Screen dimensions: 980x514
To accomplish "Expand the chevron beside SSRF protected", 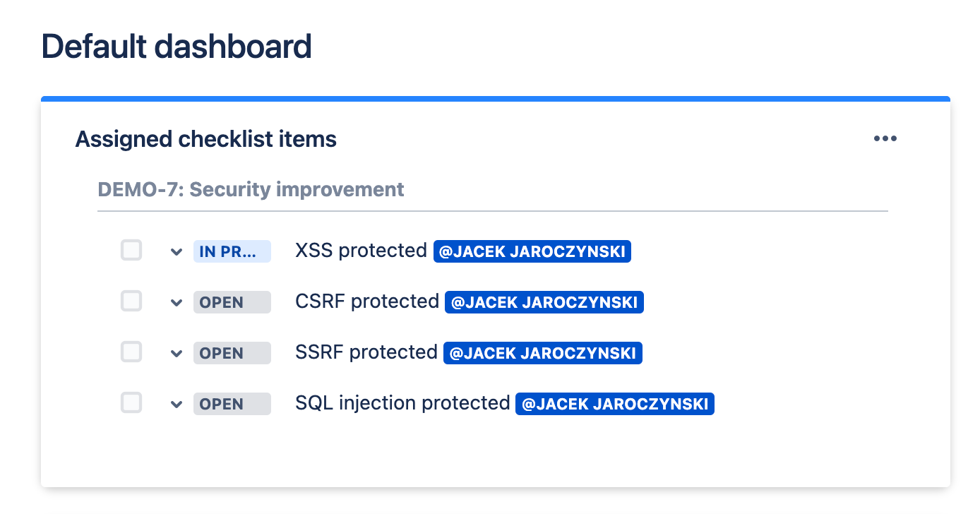I will click(x=176, y=352).
